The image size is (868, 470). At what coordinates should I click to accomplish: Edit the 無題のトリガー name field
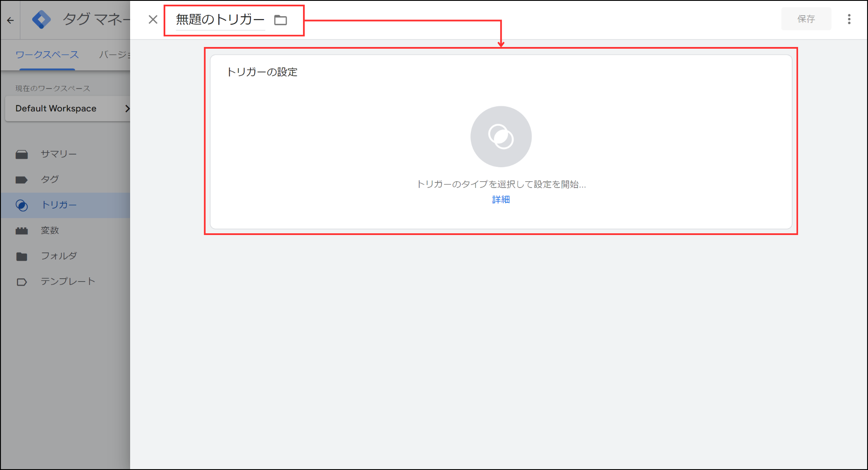[220, 19]
